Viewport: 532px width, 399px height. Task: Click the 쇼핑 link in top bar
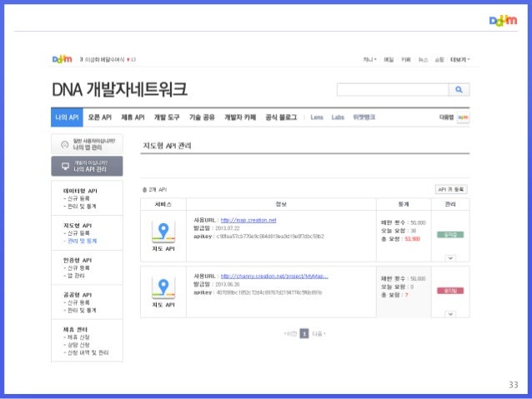coord(439,60)
